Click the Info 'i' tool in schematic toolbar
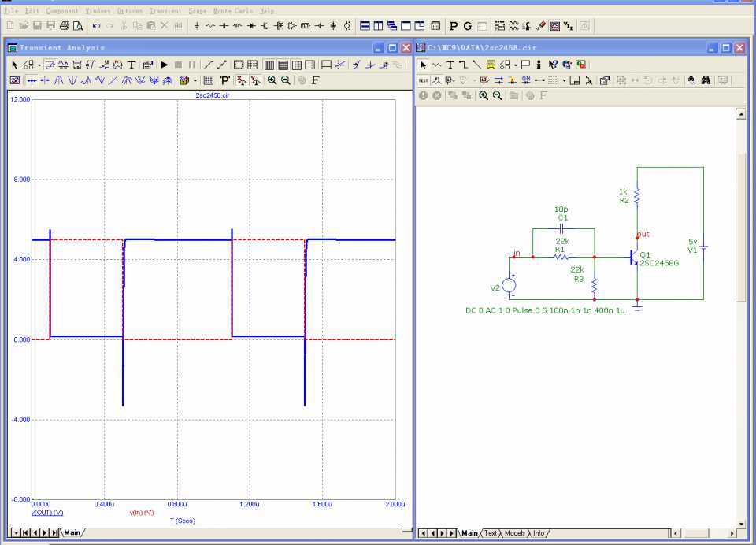This screenshot has height=545, width=756. (539, 65)
